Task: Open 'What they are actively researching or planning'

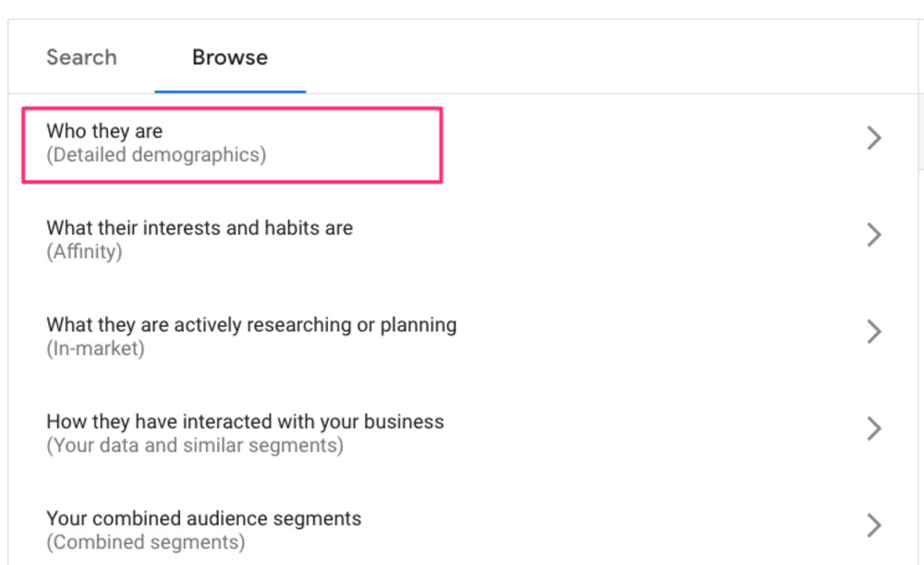Action: (x=251, y=325)
